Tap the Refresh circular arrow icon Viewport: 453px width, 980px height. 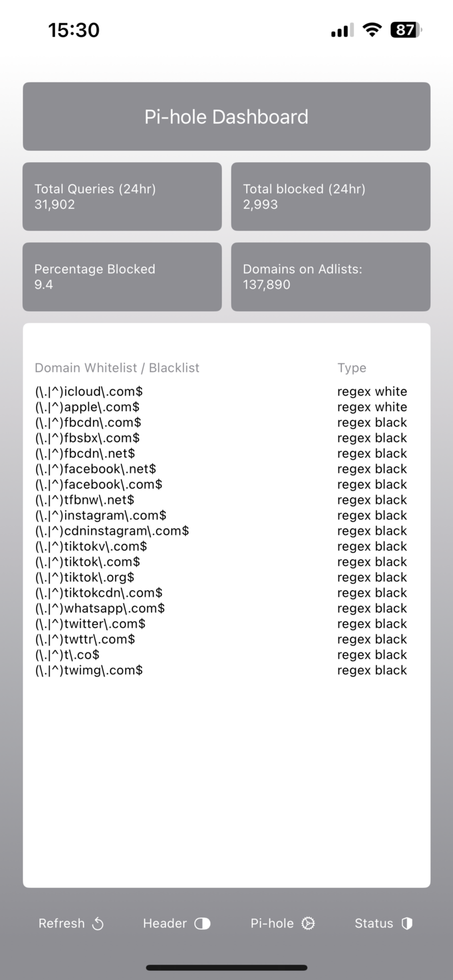pyautogui.click(x=98, y=924)
